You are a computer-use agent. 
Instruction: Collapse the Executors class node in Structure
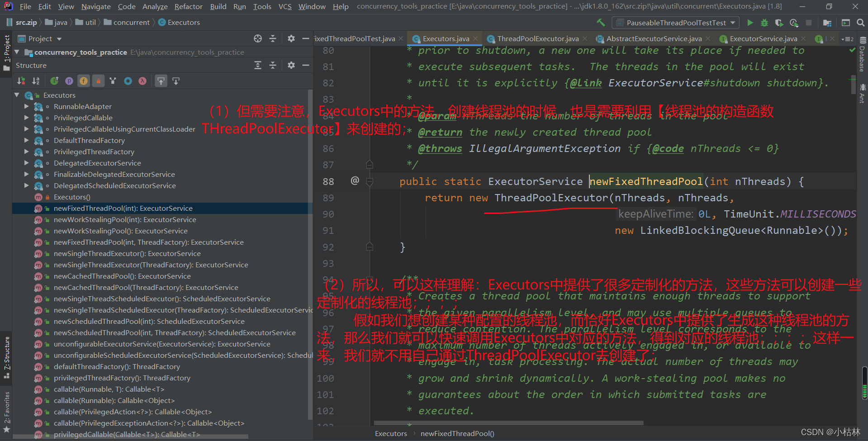[x=17, y=95]
